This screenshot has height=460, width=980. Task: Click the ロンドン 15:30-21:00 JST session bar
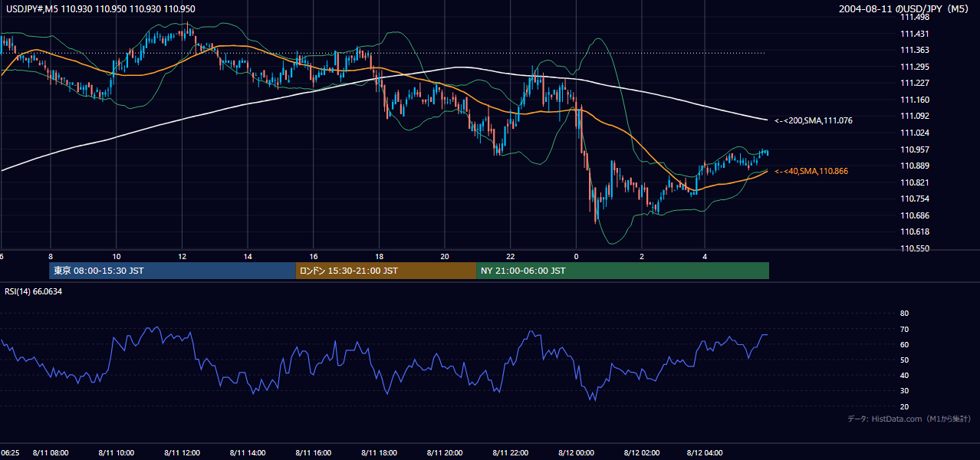(x=386, y=271)
